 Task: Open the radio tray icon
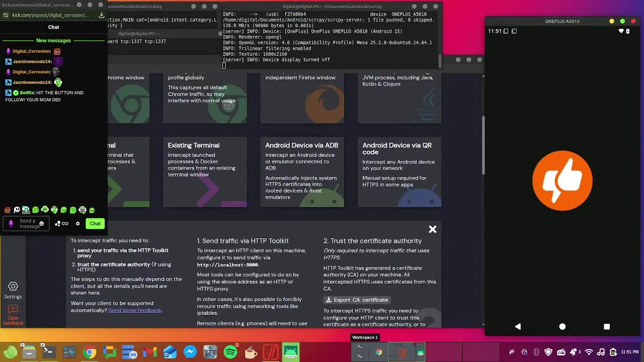tap(560, 352)
